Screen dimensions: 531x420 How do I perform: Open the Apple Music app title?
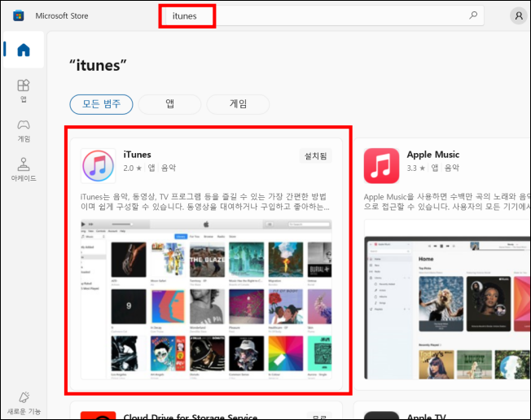pyautogui.click(x=432, y=155)
